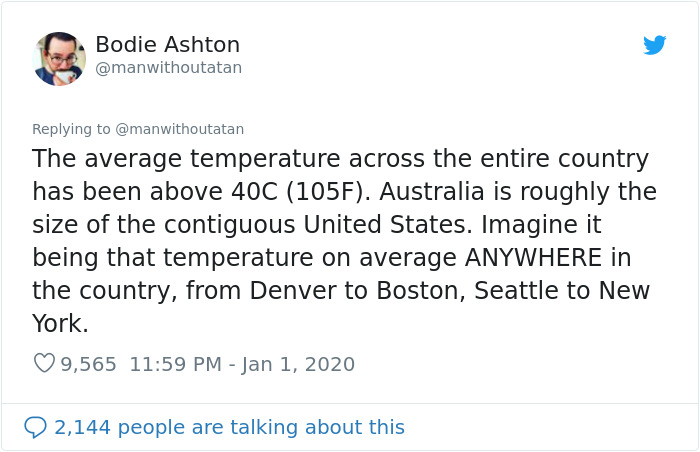Click the display name Bodie Ashton
Screen dimensions: 700x452
[167, 45]
